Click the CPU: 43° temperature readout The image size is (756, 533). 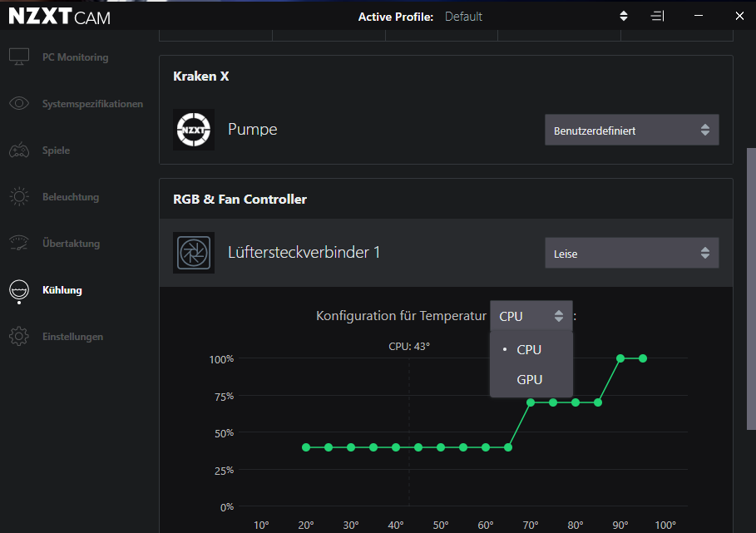(x=409, y=346)
